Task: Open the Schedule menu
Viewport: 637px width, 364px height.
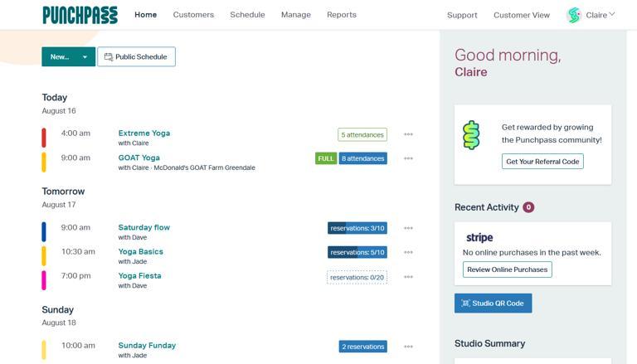Action: [247, 15]
